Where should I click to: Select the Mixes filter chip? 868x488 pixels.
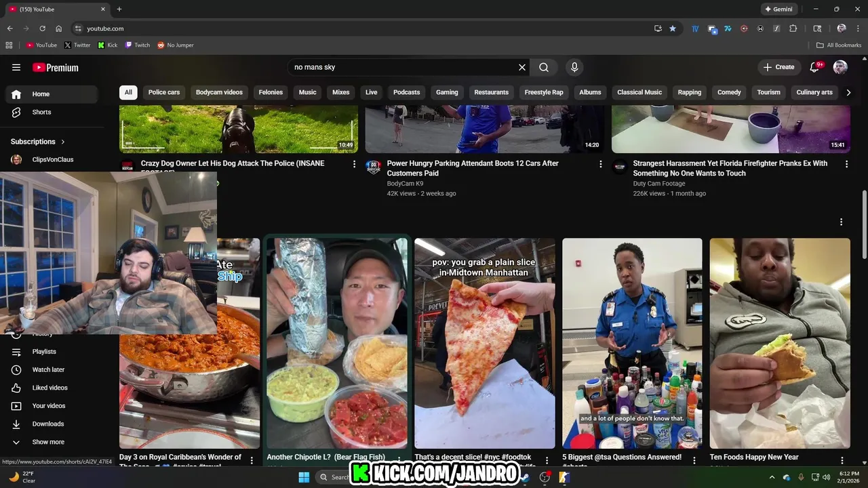[x=341, y=92]
